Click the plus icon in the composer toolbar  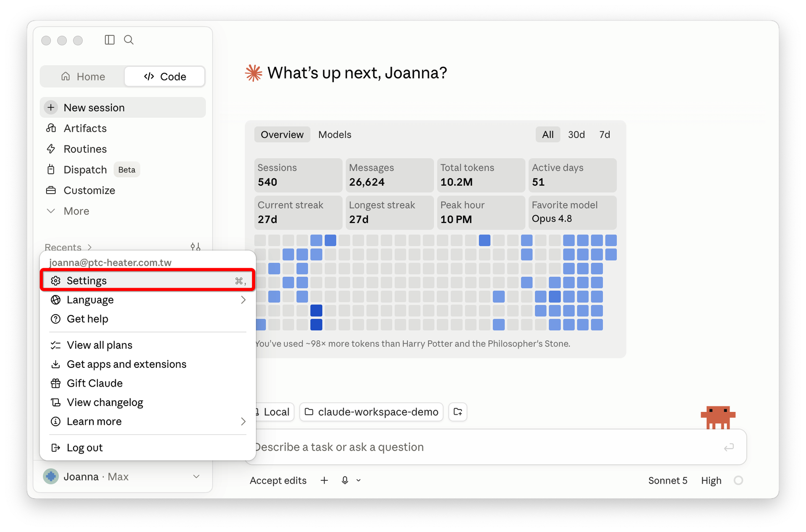(x=324, y=480)
